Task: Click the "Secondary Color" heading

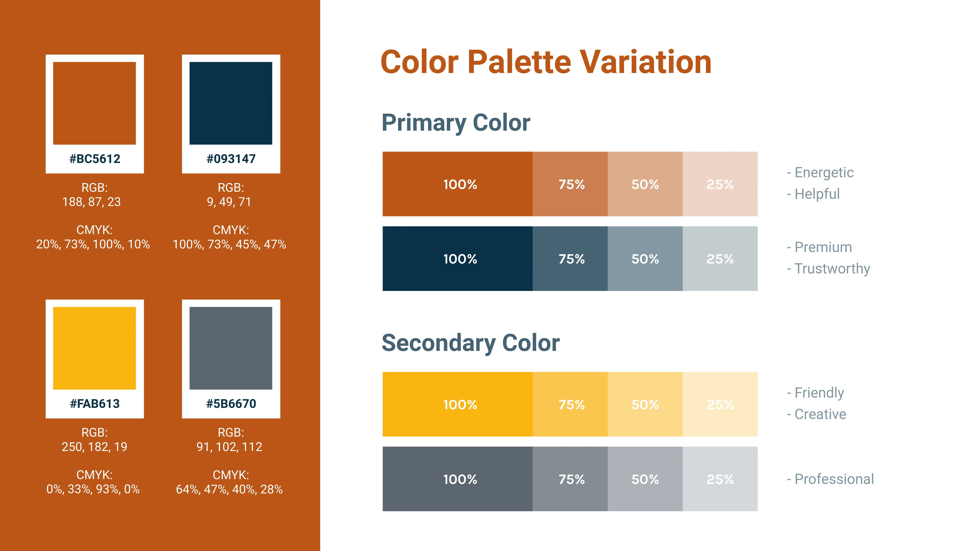Action: tap(471, 343)
